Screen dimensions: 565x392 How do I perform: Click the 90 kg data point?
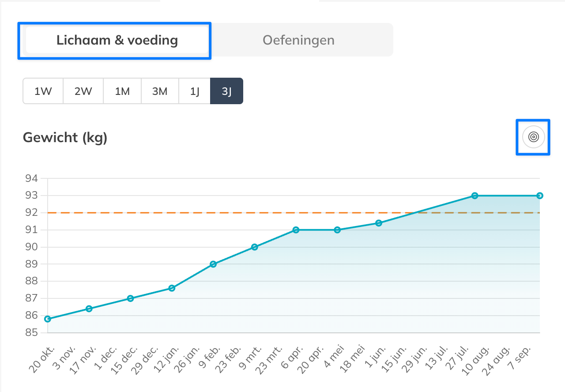255,247
